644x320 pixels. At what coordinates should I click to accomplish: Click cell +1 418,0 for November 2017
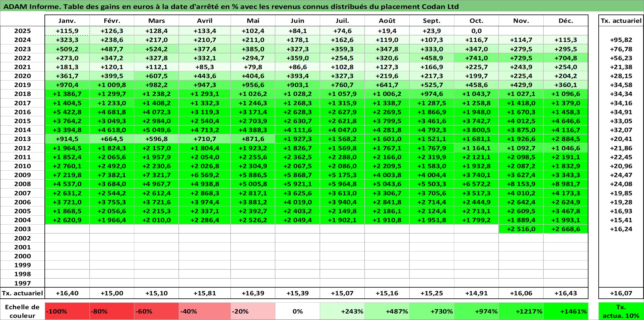click(521, 103)
